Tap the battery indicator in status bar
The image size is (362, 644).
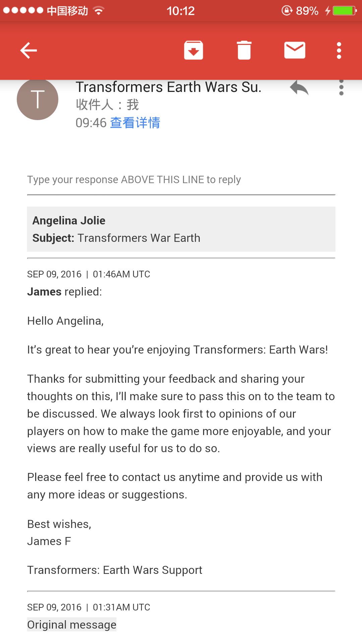(x=345, y=11)
